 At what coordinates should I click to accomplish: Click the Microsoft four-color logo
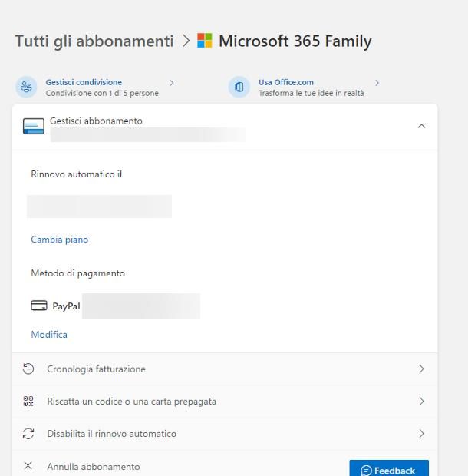(x=205, y=41)
